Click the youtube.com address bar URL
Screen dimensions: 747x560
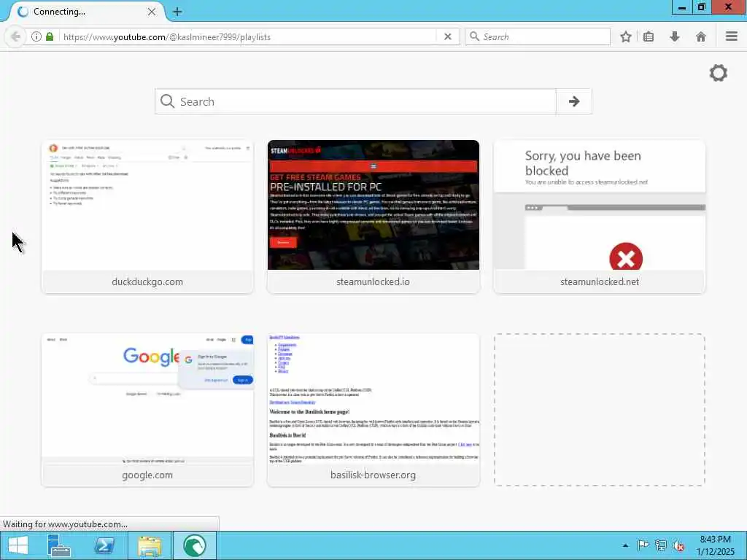(167, 36)
